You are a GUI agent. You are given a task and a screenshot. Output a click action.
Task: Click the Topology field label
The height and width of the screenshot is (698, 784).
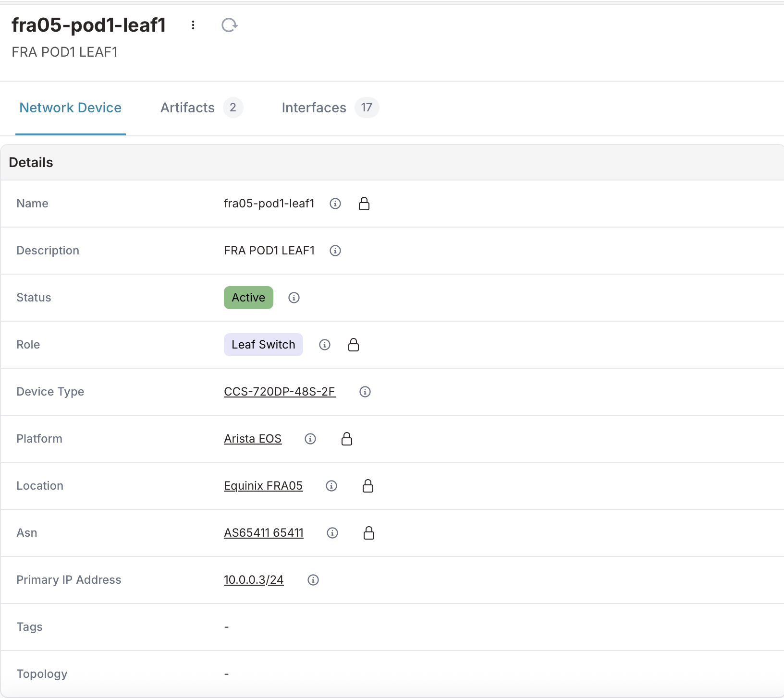click(x=42, y=674)
